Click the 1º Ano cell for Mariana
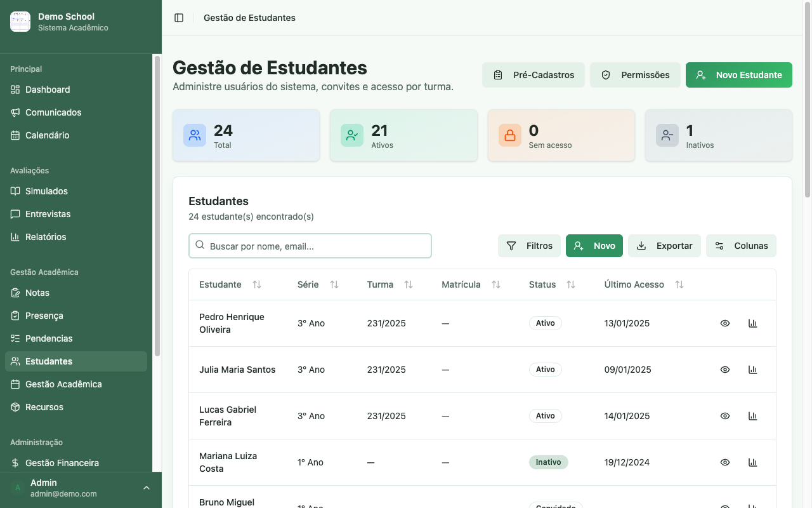The image size is (812, 508). [x=311, y=462]
